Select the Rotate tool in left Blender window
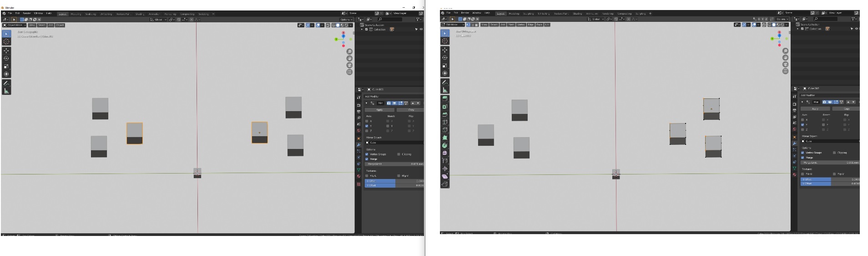 click(x=6, y=58)
